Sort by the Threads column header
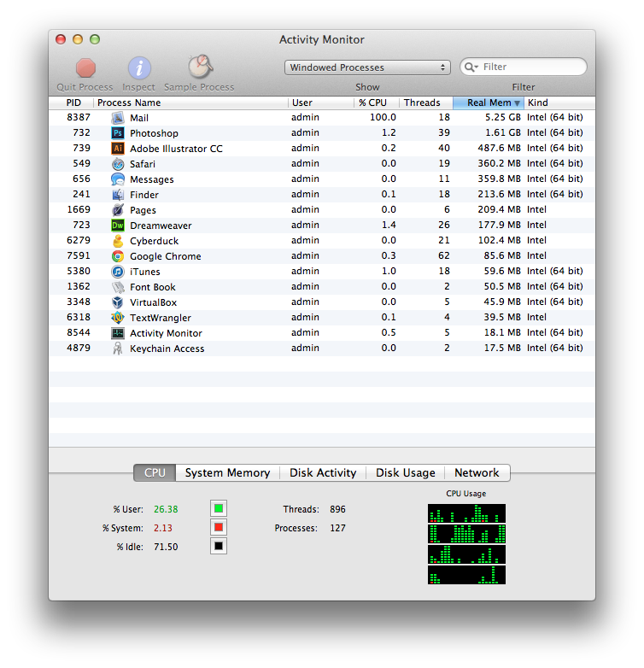This screenshot has height=668, width=644. (426, 103)
